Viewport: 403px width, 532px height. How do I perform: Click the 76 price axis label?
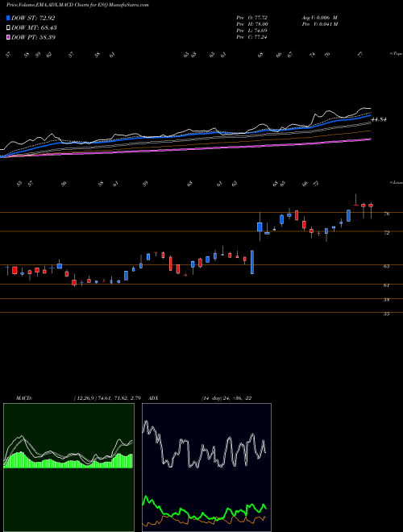click(386, 214)
